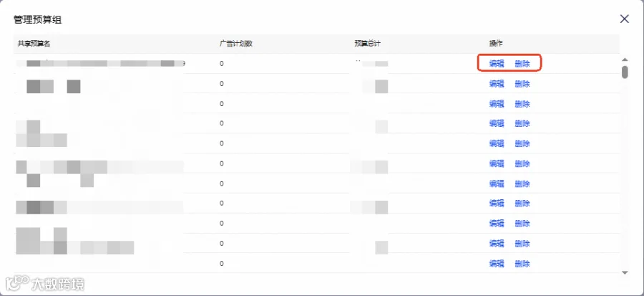Screen dimensions: 644x296
Task: Click the scrollbar down arrow
Action: pyautogui.click(x=625, y=272)
